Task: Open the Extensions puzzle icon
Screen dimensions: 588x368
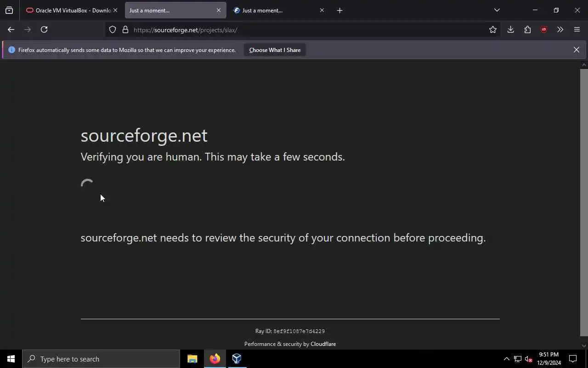Action: 527,29
